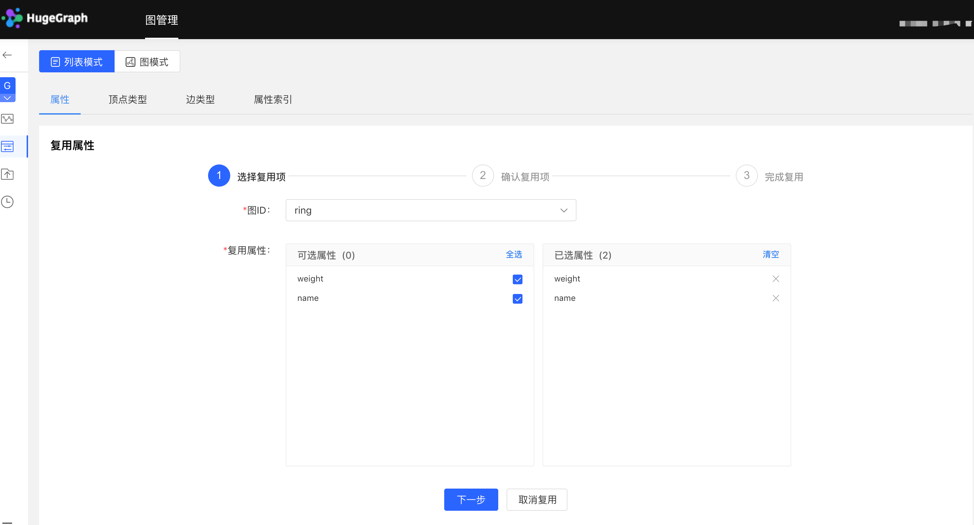This screenshot has width=974, height=525.
Task: Select the metadata config sidebar icon
Action: [x=8, y=147]
